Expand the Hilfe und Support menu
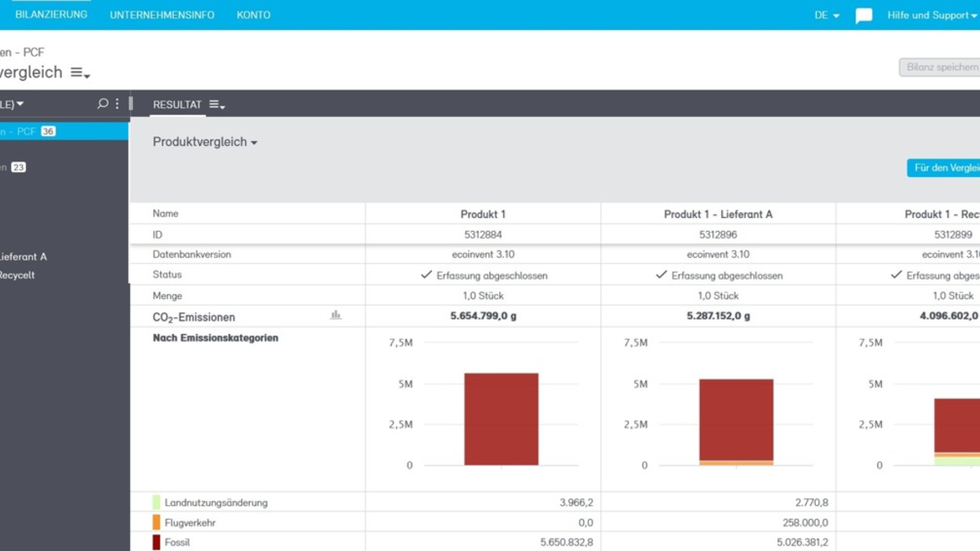This screenshot has height=551, width=980. (x=931, y=16)
